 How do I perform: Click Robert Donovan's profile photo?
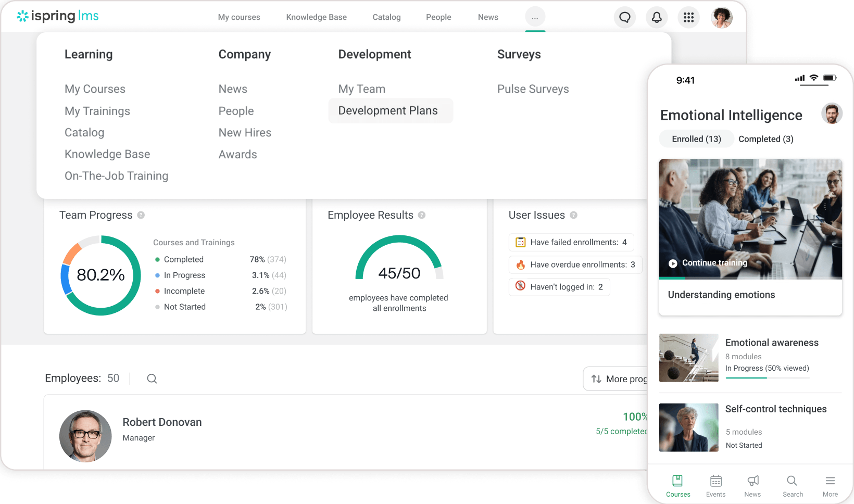click(x=85, y=436)
